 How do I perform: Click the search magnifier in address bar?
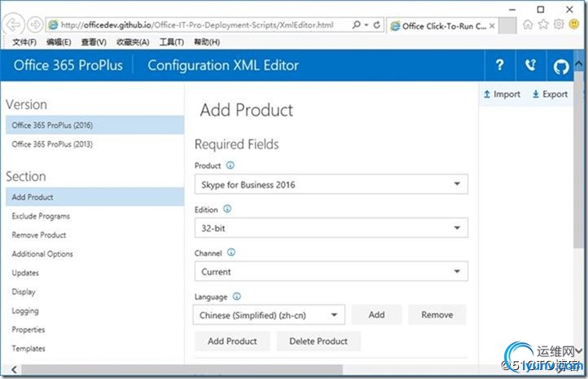[x=356, y=24]
